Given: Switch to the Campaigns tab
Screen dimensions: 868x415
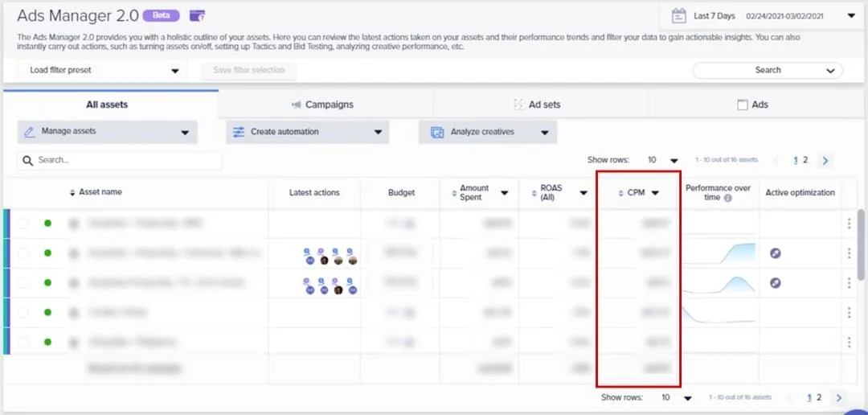Looking at the screenshot, I should pyautogui.click(x=325, y=105).
